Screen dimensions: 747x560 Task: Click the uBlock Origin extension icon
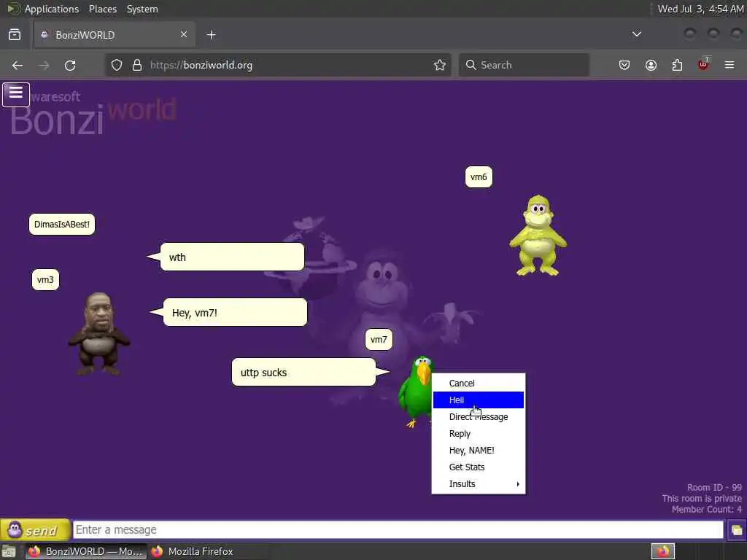703,64
